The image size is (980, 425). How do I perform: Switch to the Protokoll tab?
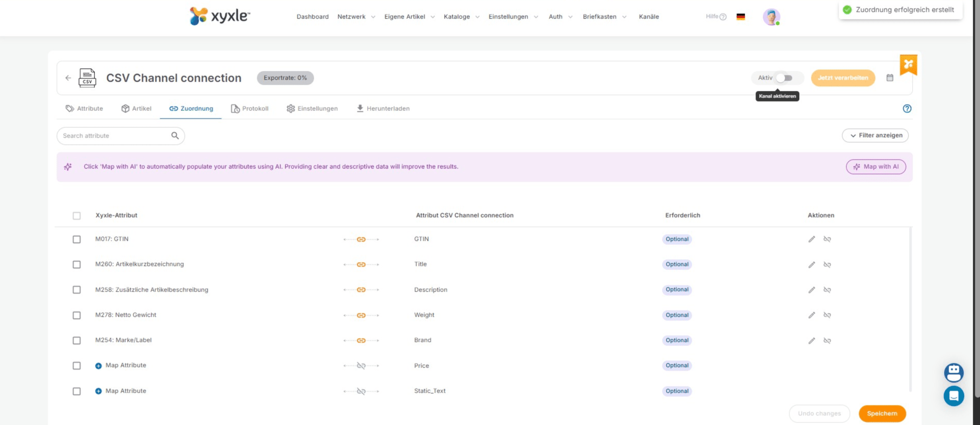tap(250, 109)
